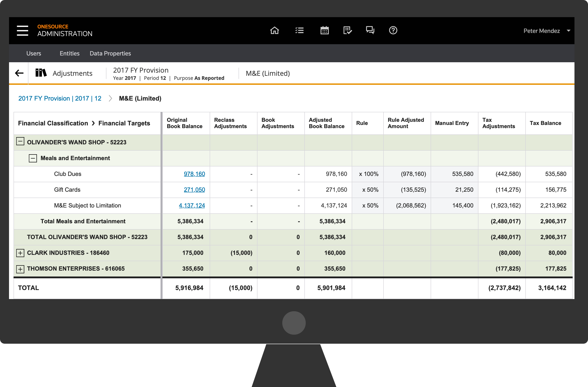Click the Adjustments books icon

tap(41, 73)
